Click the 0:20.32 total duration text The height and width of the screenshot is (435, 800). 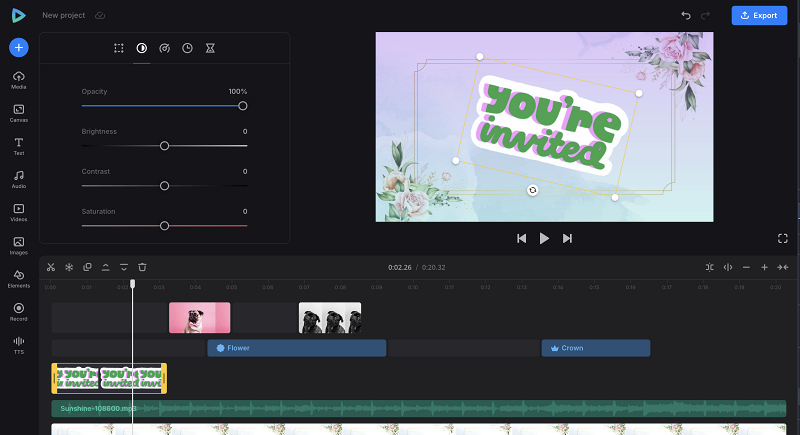(433, 267)
